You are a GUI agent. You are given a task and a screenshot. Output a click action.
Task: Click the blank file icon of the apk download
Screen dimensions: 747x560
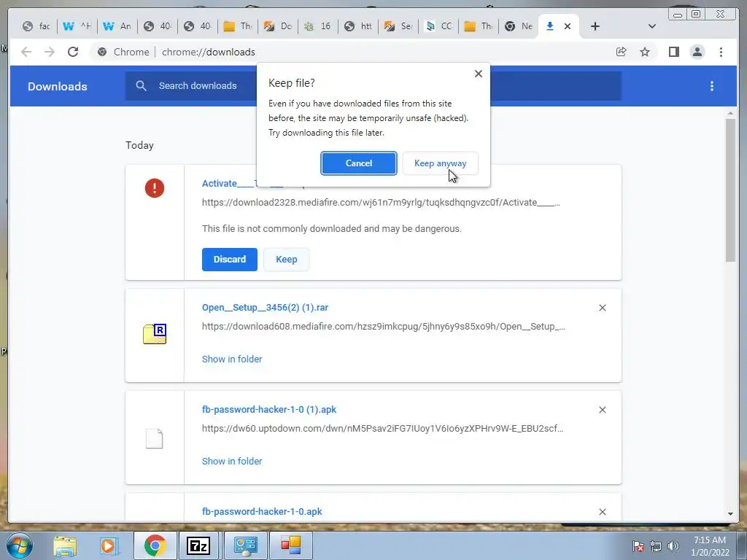[155, 438]
